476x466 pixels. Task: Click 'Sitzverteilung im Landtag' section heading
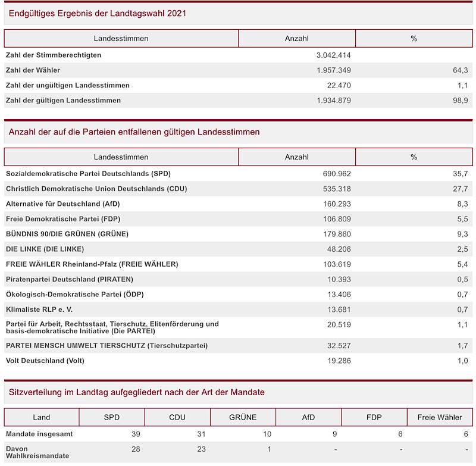pyautogui.click(x=137, y=392)
